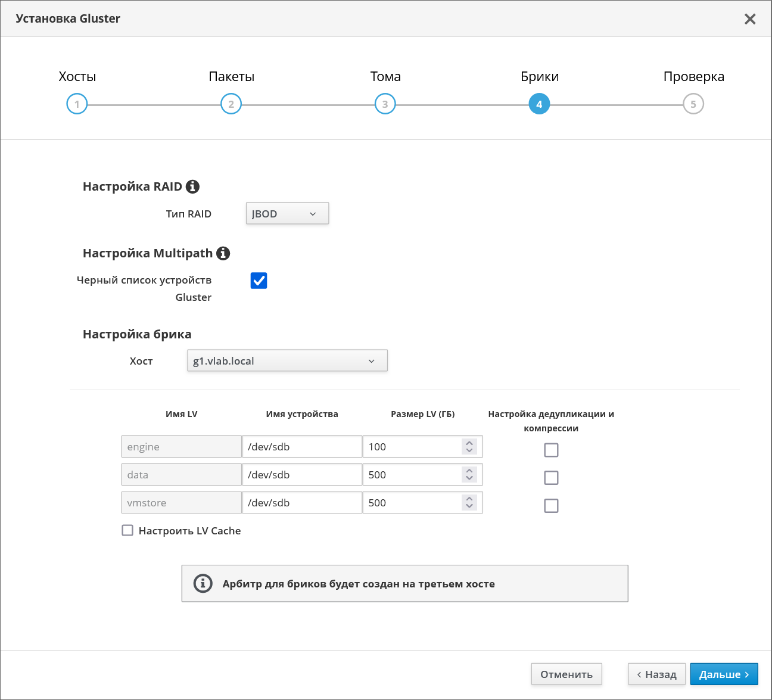Decrease vmstore LV size with down arrow
The image size is (772, 700).
tap(469, 506)
